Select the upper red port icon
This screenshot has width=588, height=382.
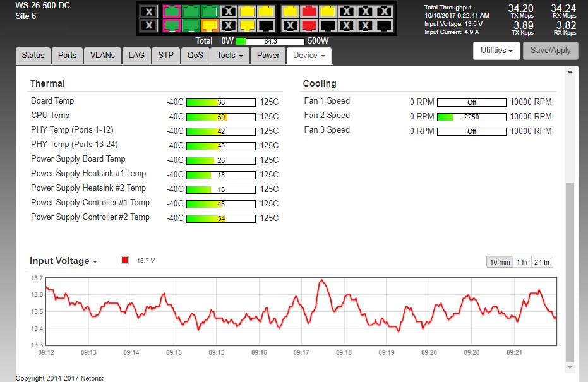click(309, 11)
